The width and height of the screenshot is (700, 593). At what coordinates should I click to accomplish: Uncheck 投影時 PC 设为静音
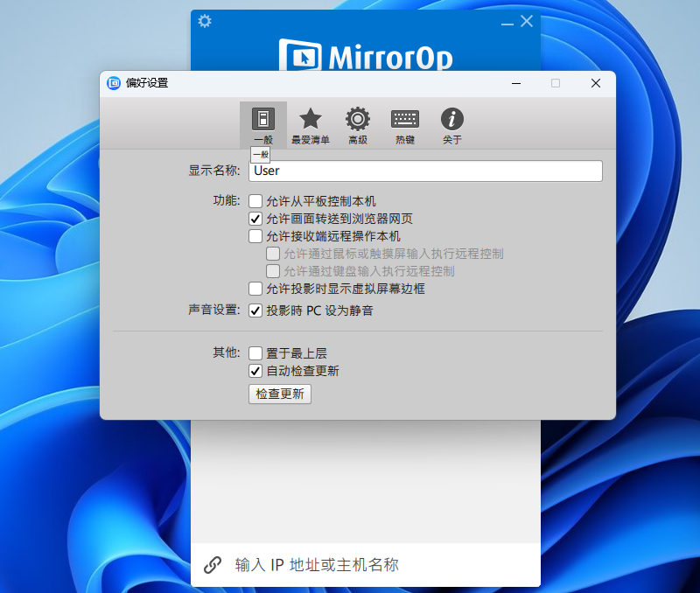255,310
